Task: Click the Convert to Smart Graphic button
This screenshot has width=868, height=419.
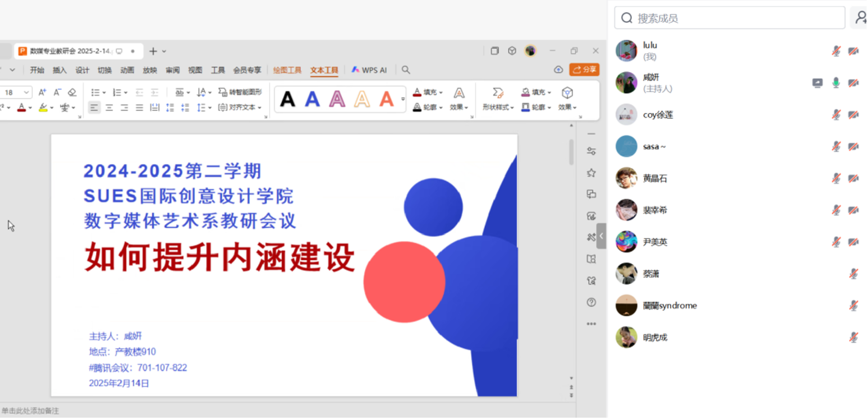Action: point(240,92)
